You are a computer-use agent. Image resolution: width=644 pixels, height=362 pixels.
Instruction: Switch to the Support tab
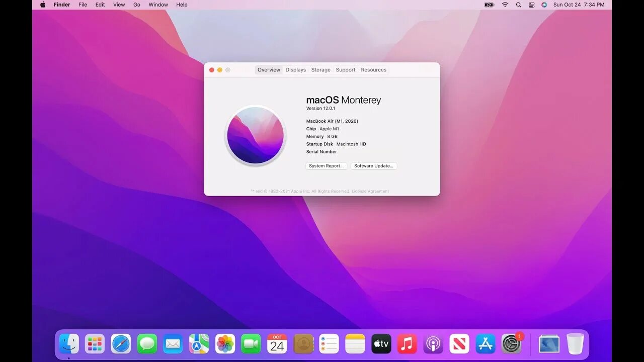point(346,70)
